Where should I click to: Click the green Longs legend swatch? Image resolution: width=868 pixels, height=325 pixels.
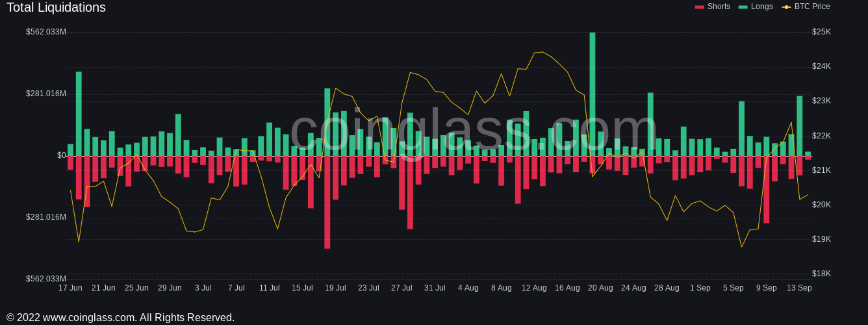(x=743, y=7)
